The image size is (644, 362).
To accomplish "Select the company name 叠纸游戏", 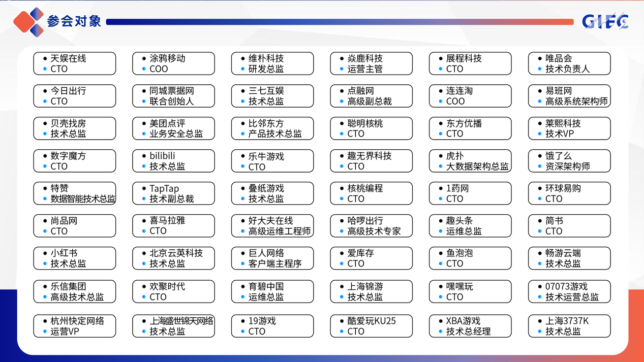I will pyautogui.click(x=266, y=188).
